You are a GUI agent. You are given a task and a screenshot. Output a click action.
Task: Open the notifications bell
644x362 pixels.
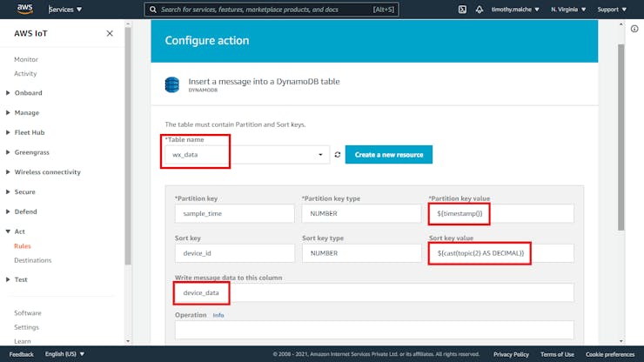(x=480, y=9)
